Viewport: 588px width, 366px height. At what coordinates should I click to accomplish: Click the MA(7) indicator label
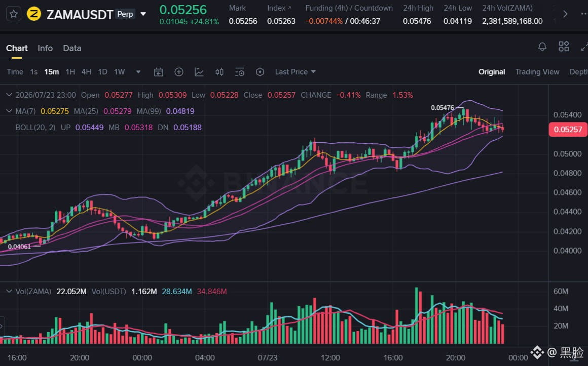coord(25,111)
